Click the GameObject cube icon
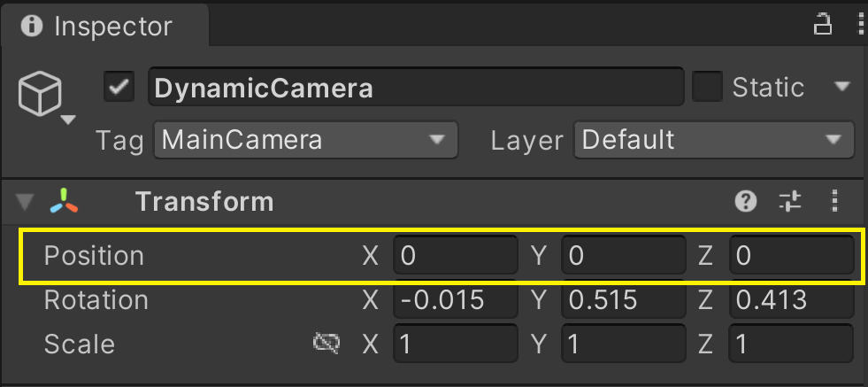Image resolution: width=868 pixels, height=387 pixels. pyautogui.click(x=41, y=92)
